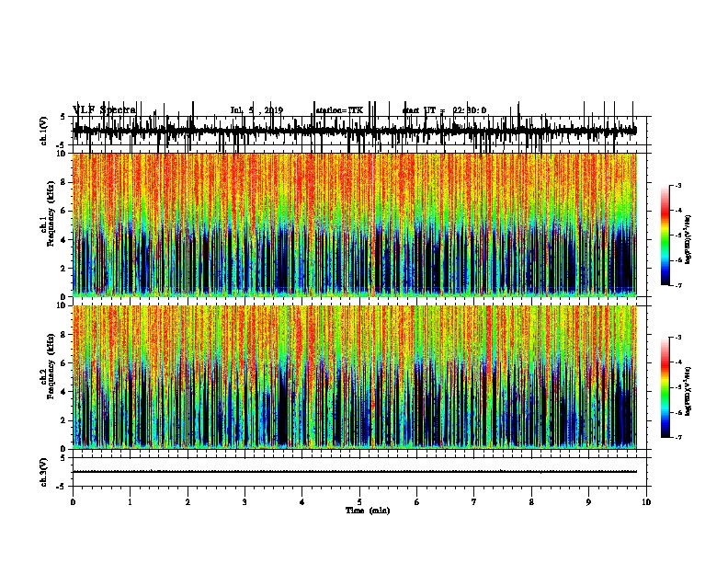Click the Time (min) x-axis label
The height and width of the screenshot is (563, 728).
pos(368,511)
